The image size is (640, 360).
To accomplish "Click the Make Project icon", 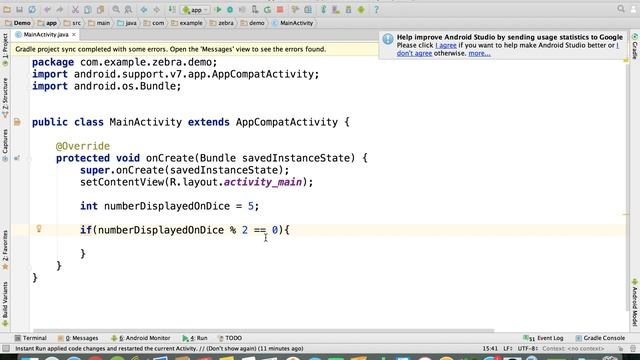I will pos(172,9).
